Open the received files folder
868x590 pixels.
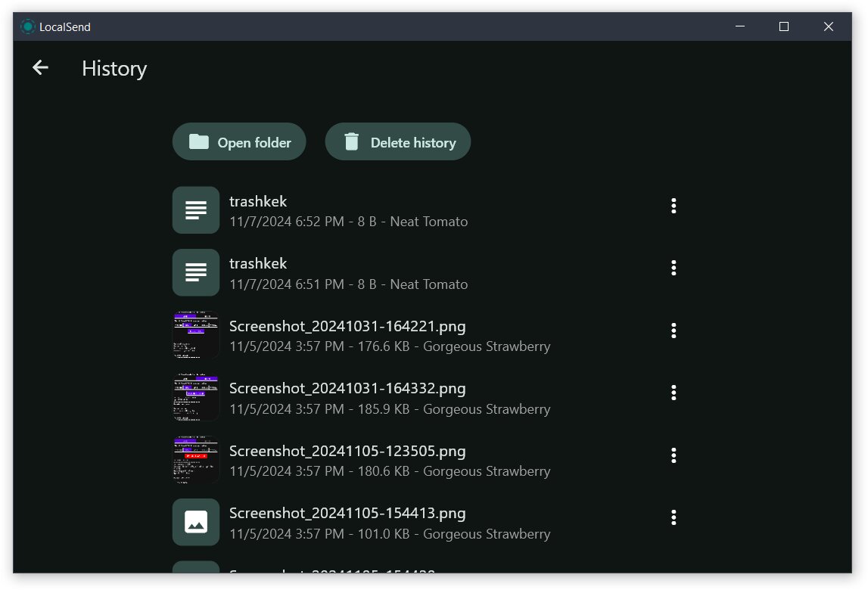click(239, 142)
